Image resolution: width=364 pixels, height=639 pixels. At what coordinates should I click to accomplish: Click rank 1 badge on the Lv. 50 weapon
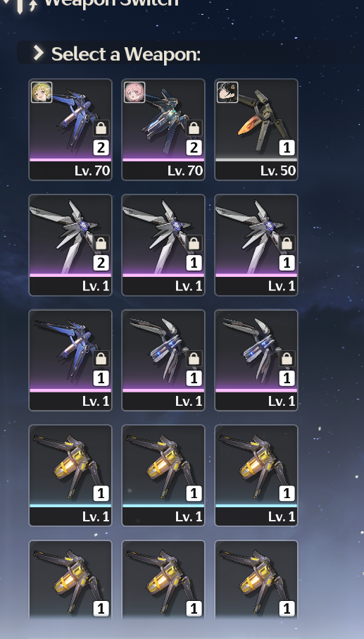[287, 147]
